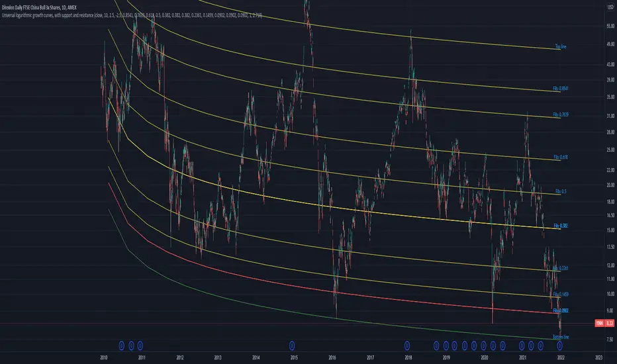This screenshot has width=617, height=364.
Task: Click the 31.00 price axis label
Action: (610, 116)
